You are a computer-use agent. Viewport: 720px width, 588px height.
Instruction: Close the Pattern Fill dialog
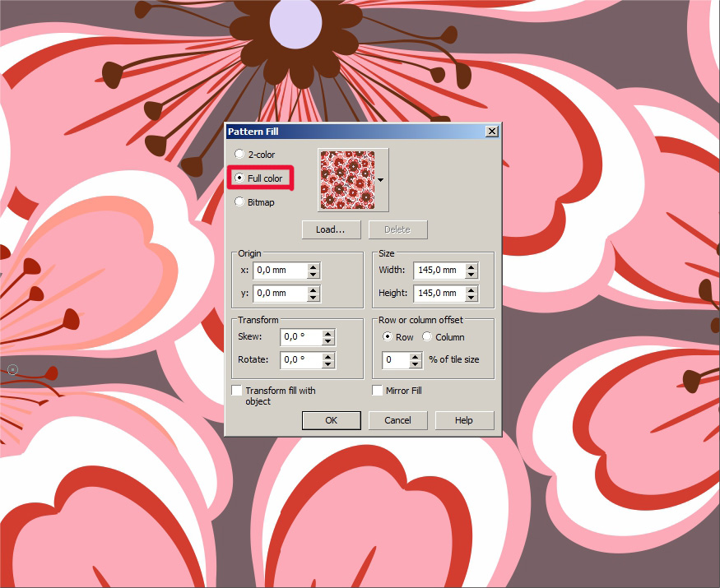point(492,132)
